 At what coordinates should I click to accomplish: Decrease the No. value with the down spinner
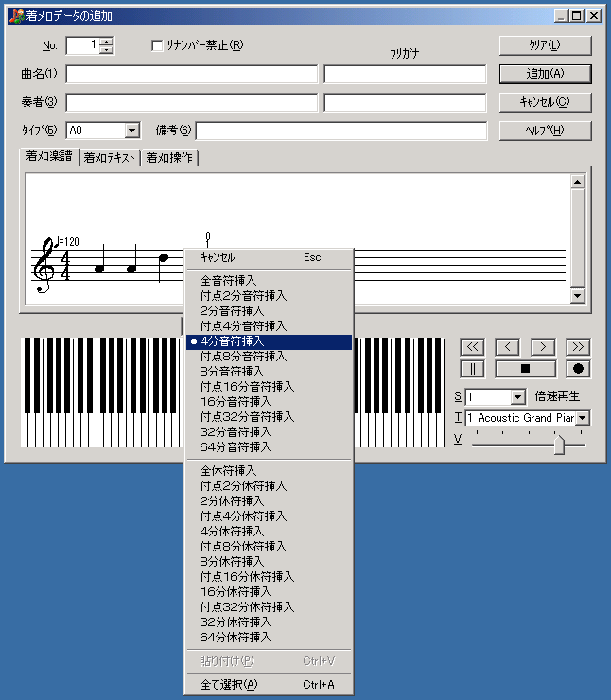click(x=107, y=49)
